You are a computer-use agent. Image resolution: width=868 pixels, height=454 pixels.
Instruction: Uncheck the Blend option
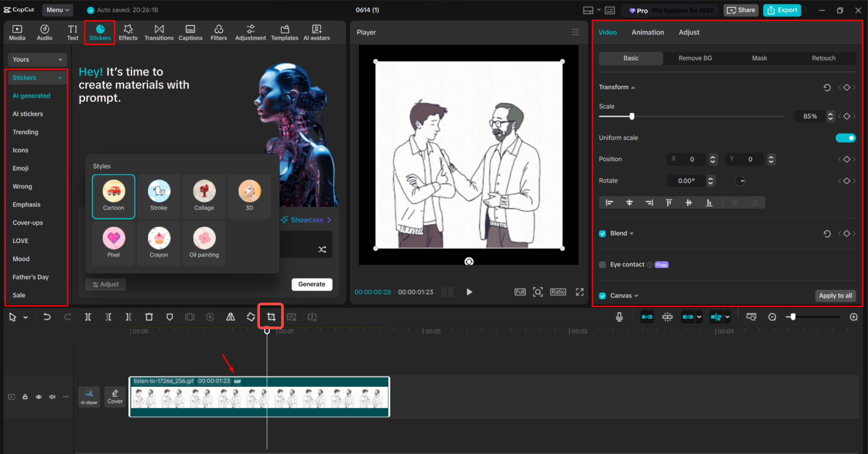tap(602, 233)
